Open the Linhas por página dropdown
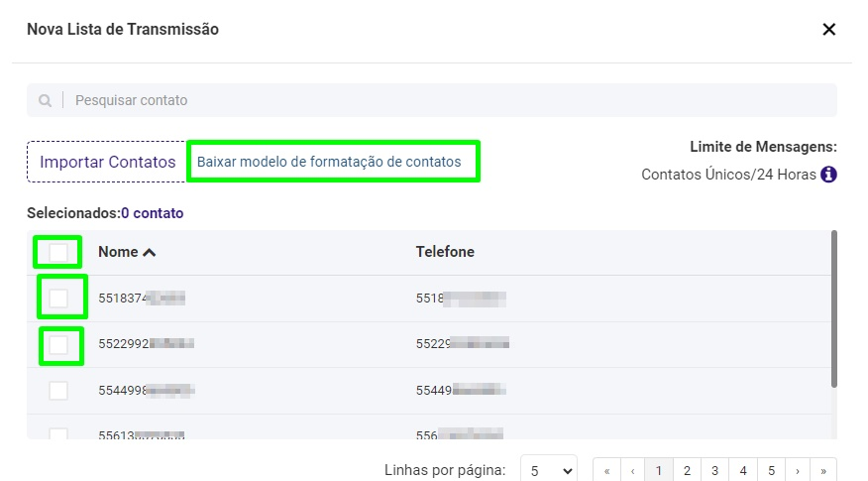The width and height of the screenshot is (868, 481). click(548, 470)
